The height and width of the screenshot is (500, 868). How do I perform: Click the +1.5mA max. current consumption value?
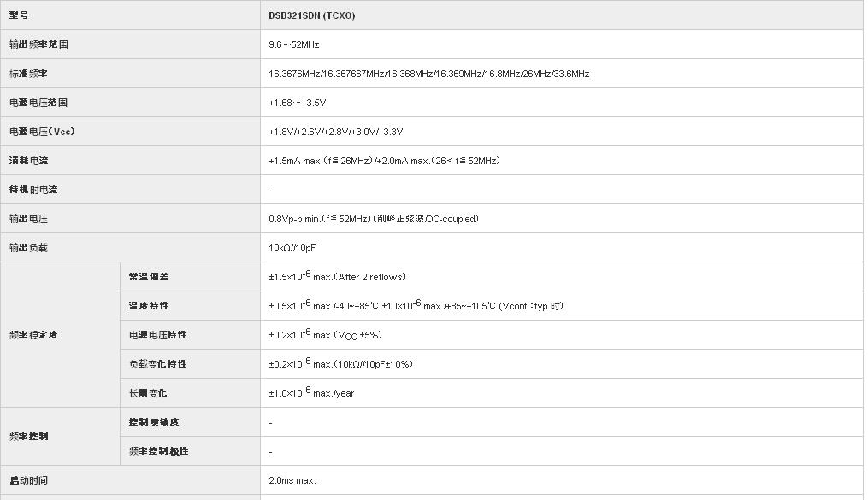pos(384,161)
